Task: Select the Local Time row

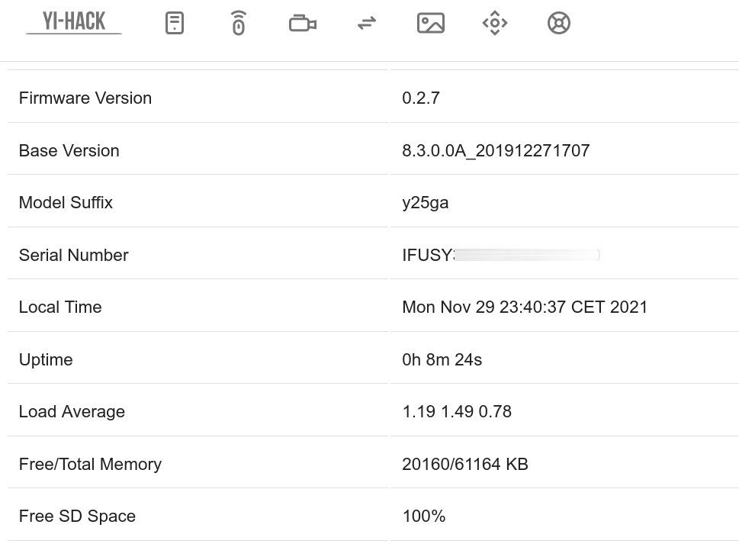Action: 60,307
